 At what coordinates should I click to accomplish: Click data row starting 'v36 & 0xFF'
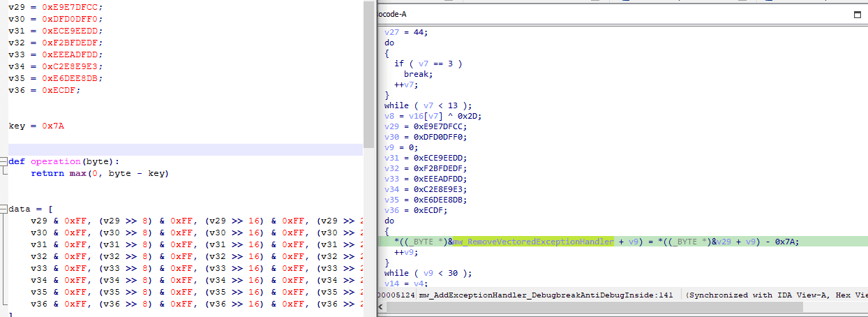coord(197,304)
